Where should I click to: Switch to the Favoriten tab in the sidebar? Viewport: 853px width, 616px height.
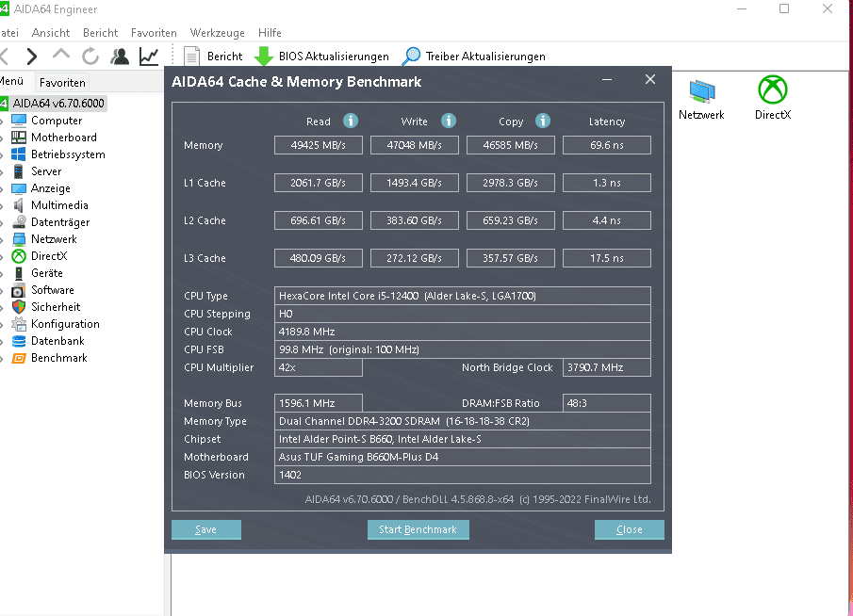coord(62,83)
